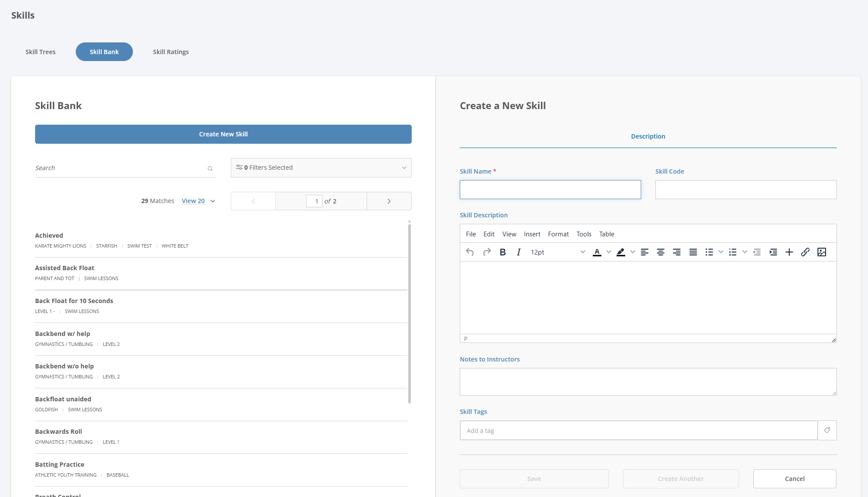Switch to the Skill Ratings tab

click(x=171, y=52)
